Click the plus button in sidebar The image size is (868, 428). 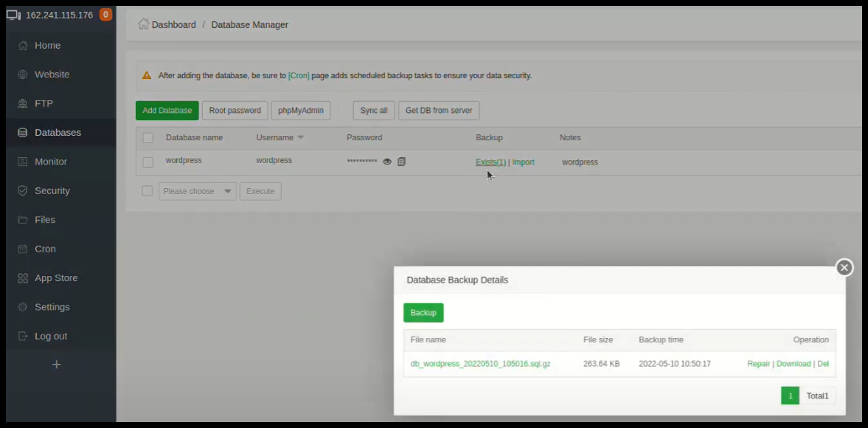pos(56,365)
